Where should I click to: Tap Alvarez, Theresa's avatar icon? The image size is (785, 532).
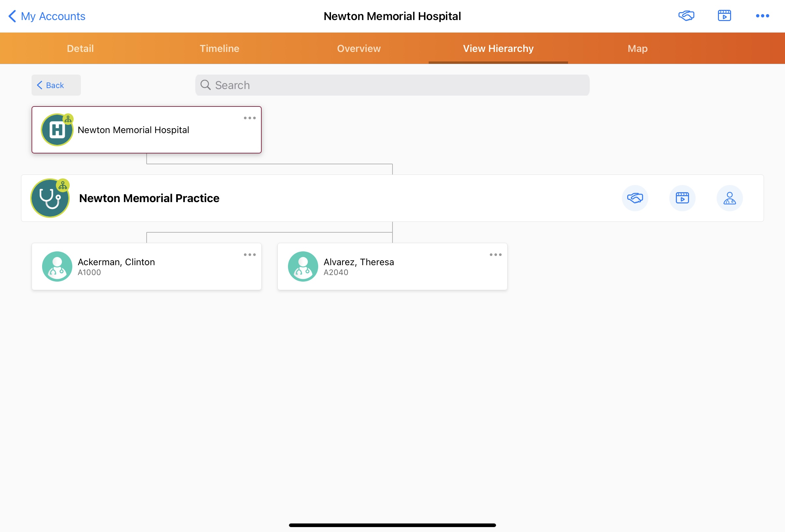(x=303, y=266)
